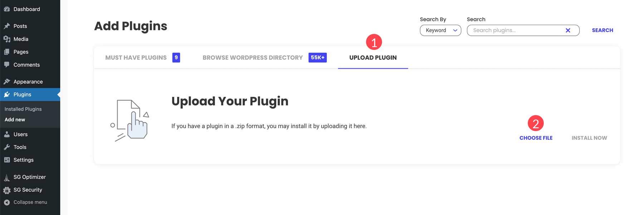Focus the Search plugins input field

click(x=515, y=30)
